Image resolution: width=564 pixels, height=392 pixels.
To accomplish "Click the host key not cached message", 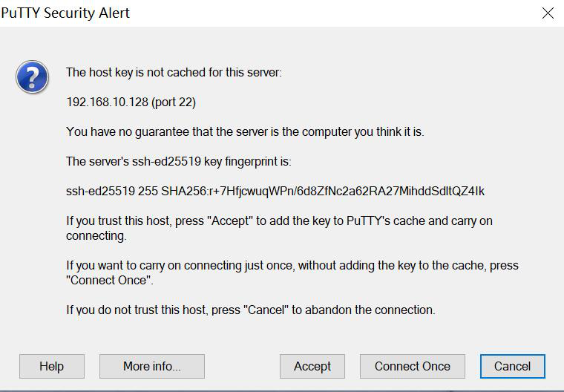I will pos(174,72).
